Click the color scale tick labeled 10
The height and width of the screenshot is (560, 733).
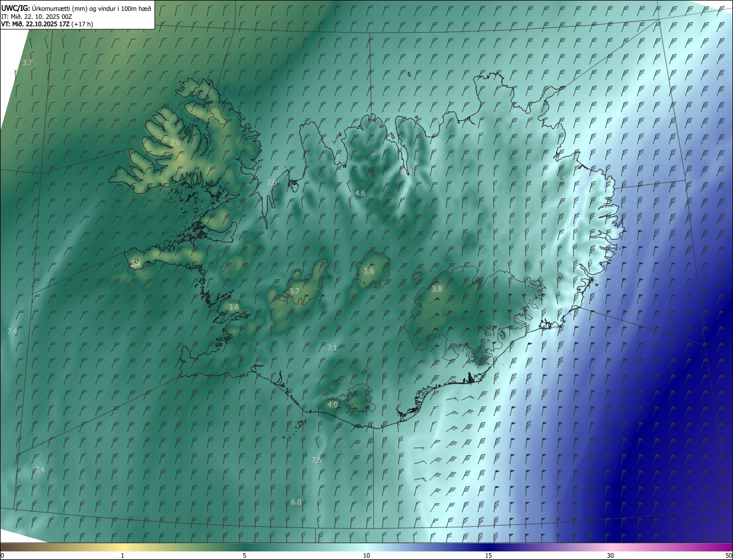pyautogui.click(x=366, y=555)
